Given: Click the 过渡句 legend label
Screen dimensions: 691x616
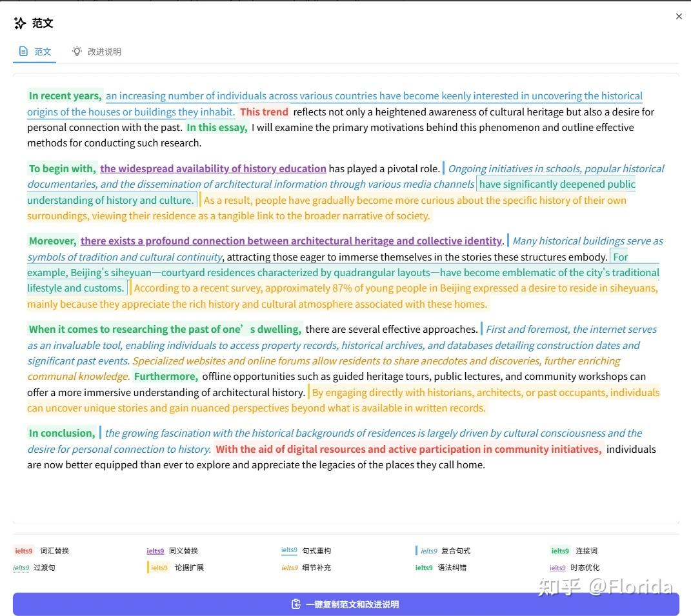Looking at the screenshot, I should (x=45, y=568).
